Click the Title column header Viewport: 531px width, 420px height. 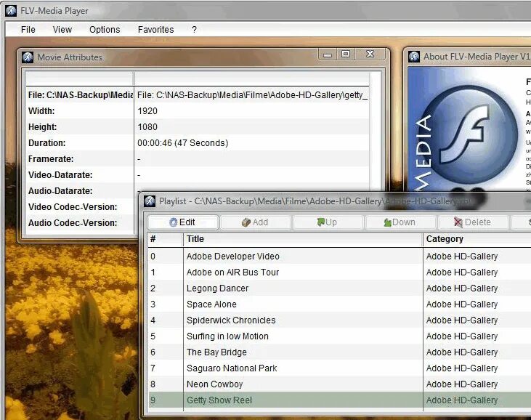point(303,239)
